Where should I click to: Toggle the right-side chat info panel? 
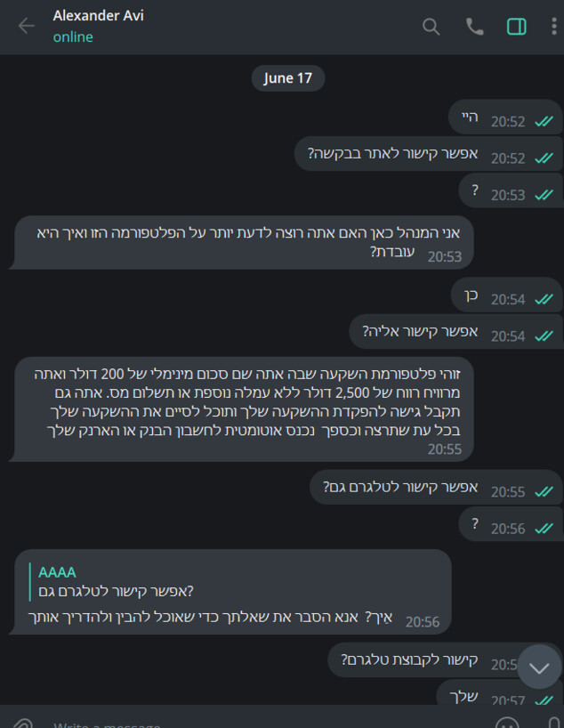pos(517,27)
